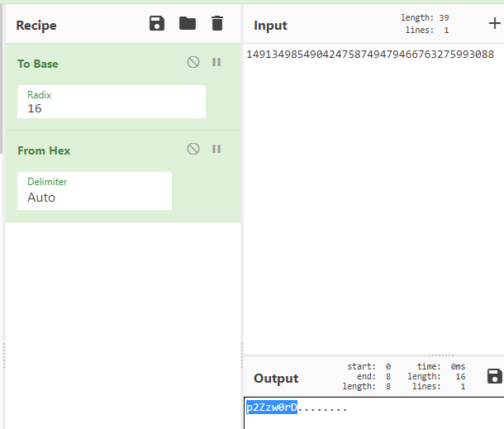
Task: Open the Load recipe folder icon
Action: coord(188,24)
